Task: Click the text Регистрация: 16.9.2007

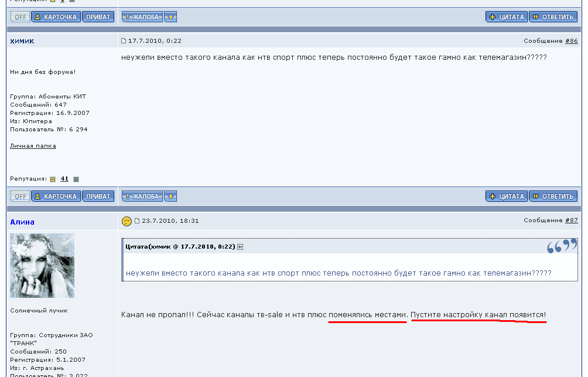Action: (x=50, y=113)
